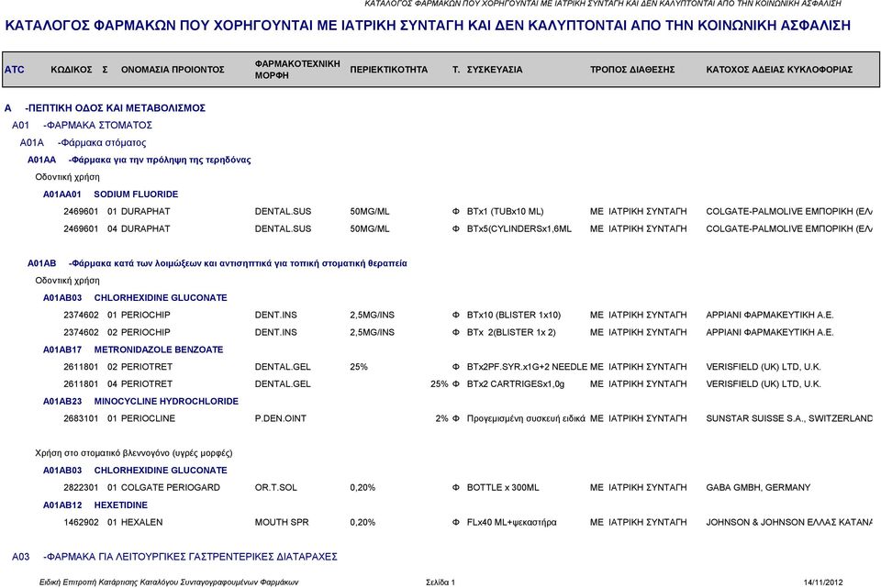Click the ΣΥΣΚΕΥΑΣΙΑ column header
This screenshot has height=588, width=881.
[x=495, y=70]
